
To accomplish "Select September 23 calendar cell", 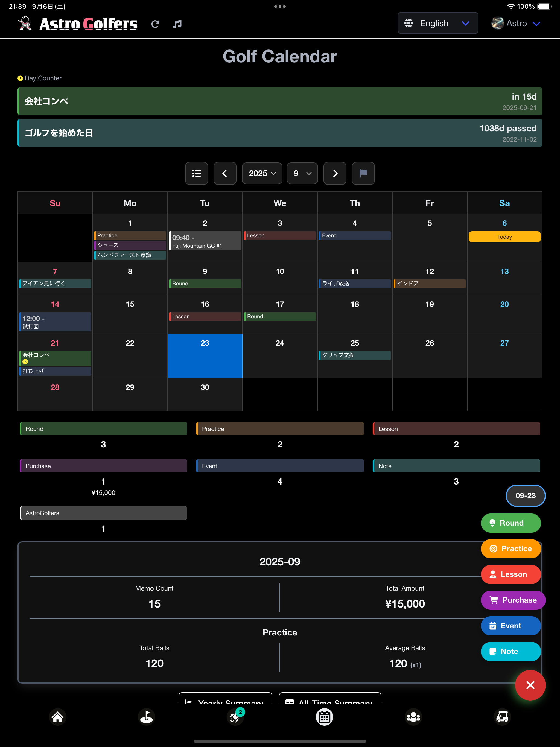I will (205, 356).
